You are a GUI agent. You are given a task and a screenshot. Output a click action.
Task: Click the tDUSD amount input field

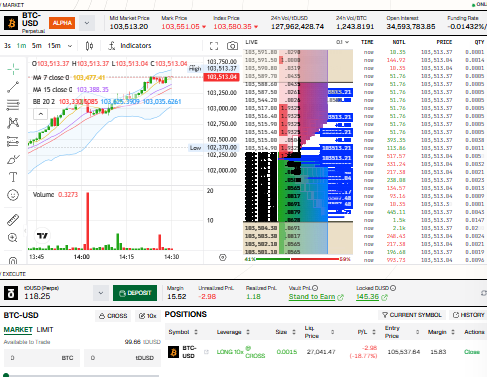(x=122, y=358)
